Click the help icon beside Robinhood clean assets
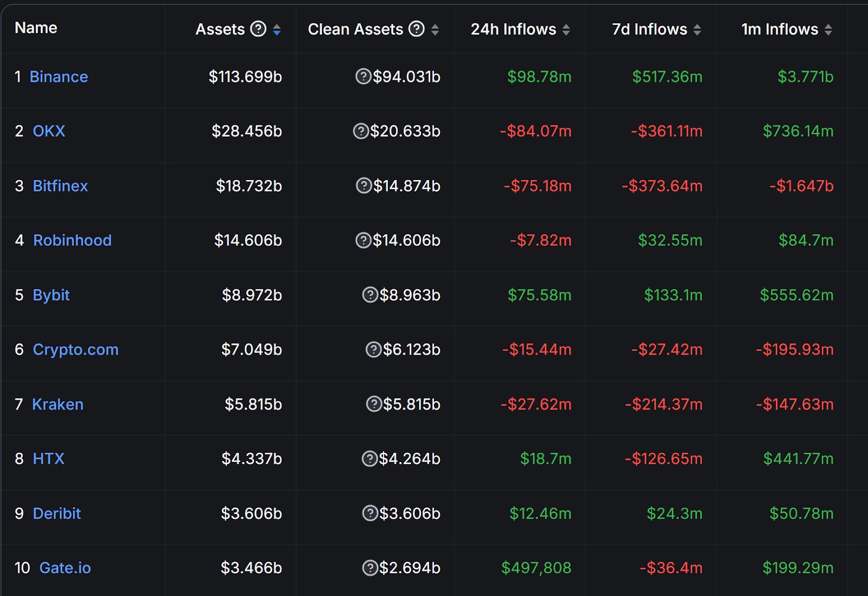This screenshot has width=868, height=596. (x=363, y=240)
